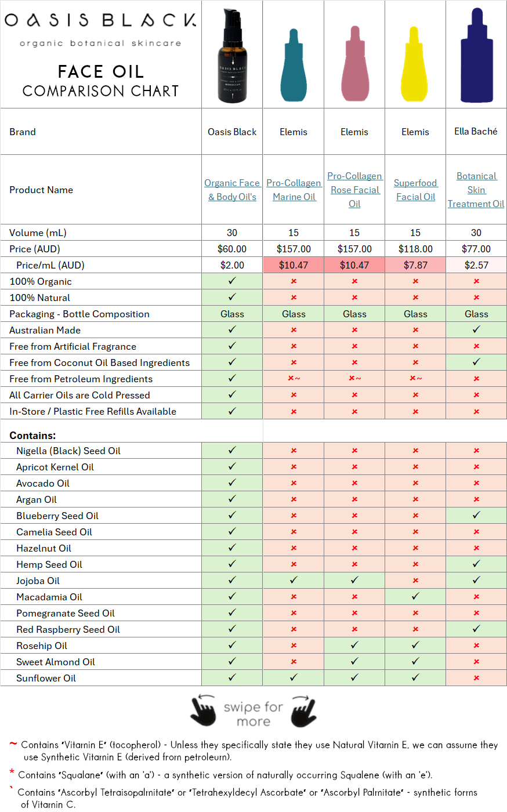Click the Macadamia Oil checkmark for Superfood Facial Oil
507x812 pixels.
[x=415, y=596]
